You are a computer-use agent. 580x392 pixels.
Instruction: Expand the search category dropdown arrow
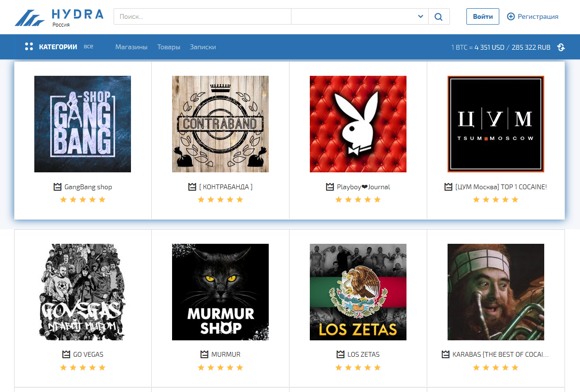tap(420, 17)
